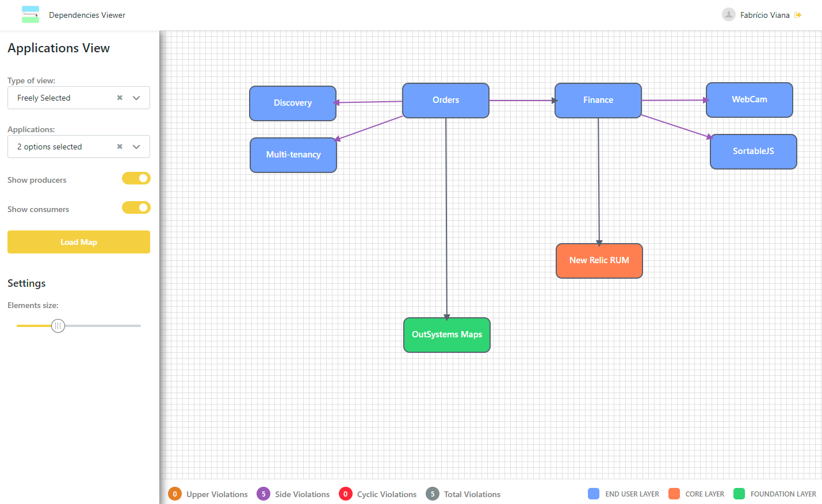
Task: Select the OutSystems Maps node
Action: [x=447, y=335]
